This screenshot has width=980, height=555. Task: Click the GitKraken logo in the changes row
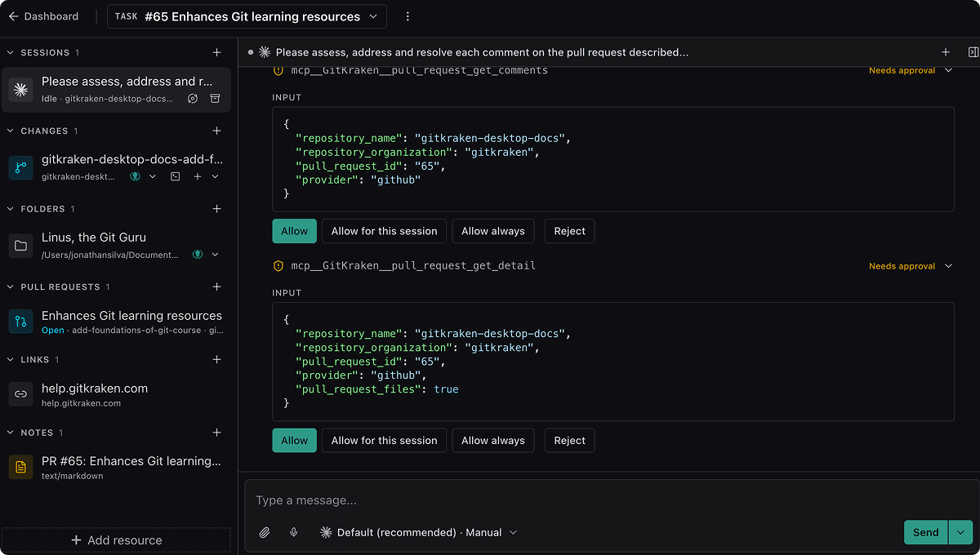[135, 176]
